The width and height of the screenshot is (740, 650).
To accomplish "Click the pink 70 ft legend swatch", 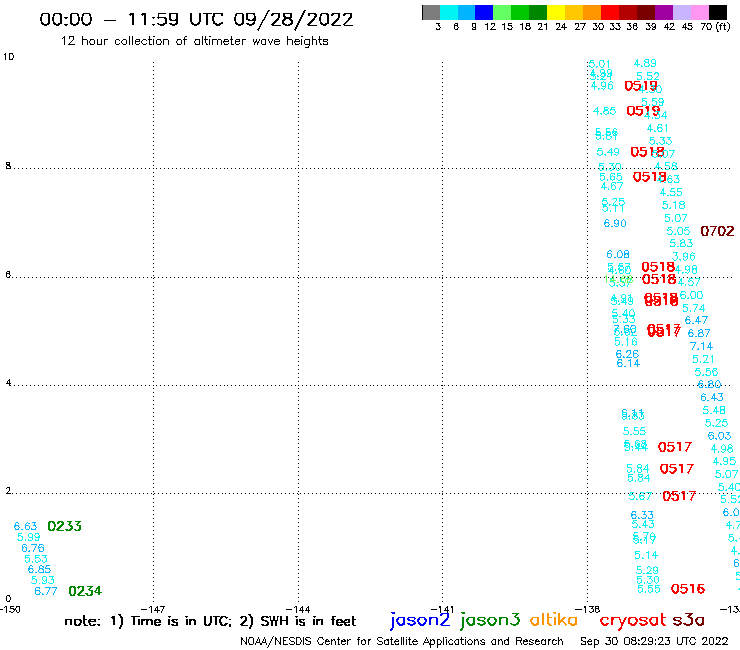I will (700, 13).
